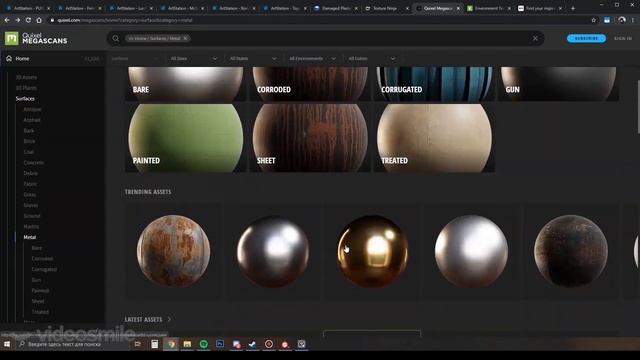Switch to Chrome in the taskbar
Screen dimensions: 640x360
click(x=171, y=344)
